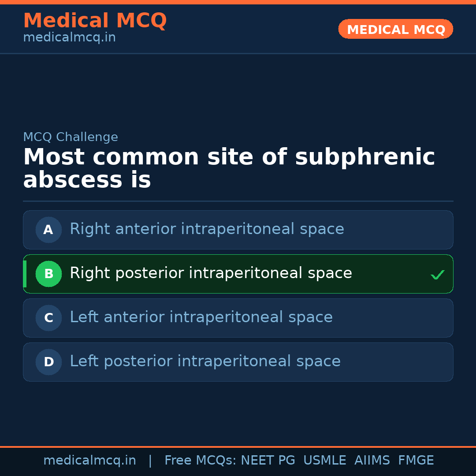Viewport: 476px width, 476px height.
Task: Open medicalmcq.in link below the header title
Action: (x=69, y=38)
